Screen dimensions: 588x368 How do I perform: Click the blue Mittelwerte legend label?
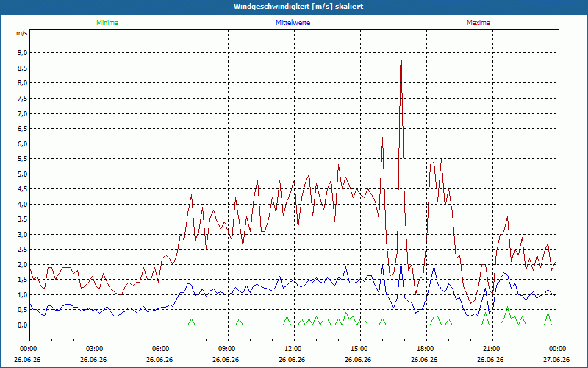293,23
